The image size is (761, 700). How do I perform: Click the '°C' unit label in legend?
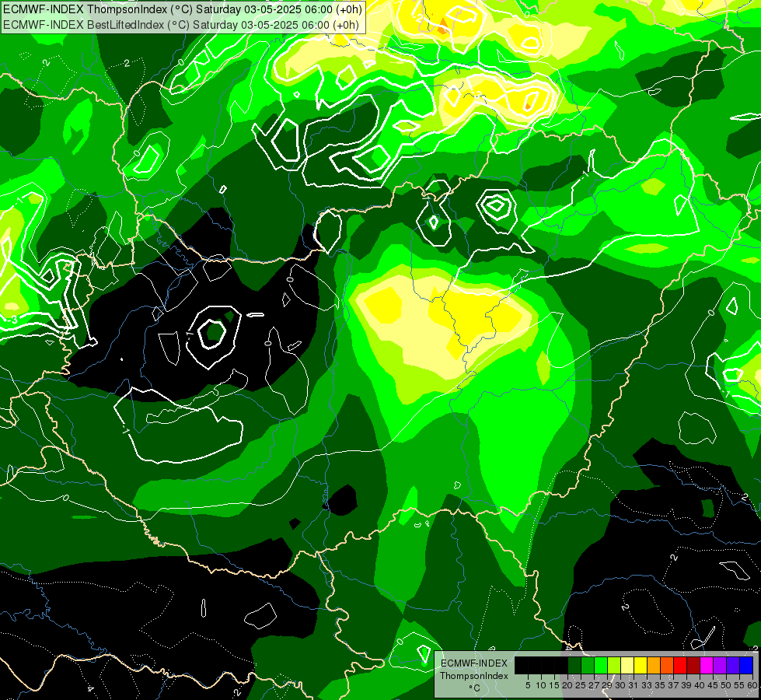475,688
